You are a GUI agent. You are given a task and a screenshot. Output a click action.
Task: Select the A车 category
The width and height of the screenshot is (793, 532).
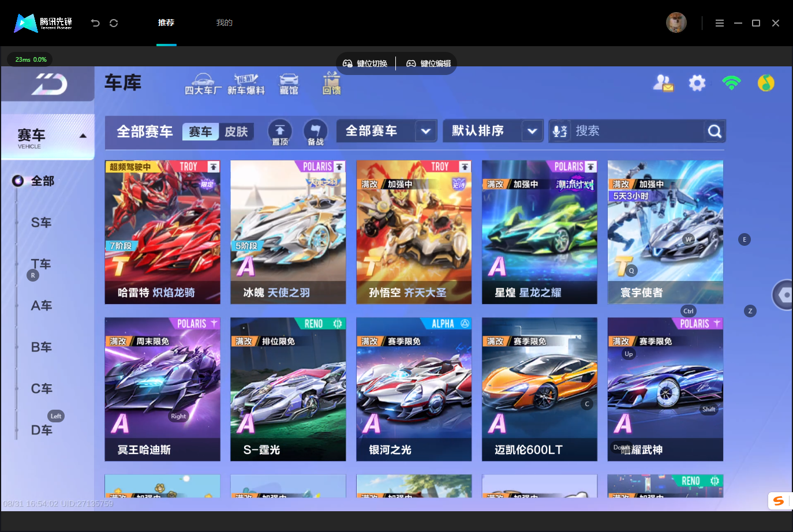(x=41, y=306)
